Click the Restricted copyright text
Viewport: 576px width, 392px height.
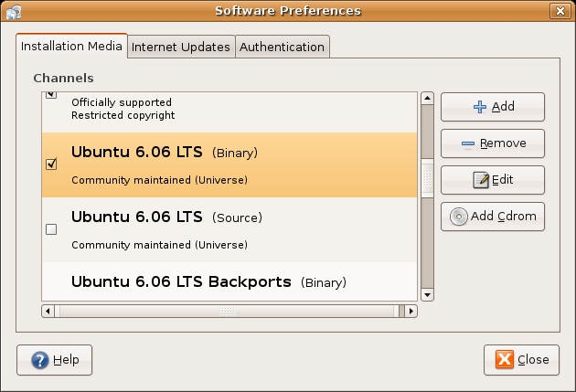[x=123, y=115]
